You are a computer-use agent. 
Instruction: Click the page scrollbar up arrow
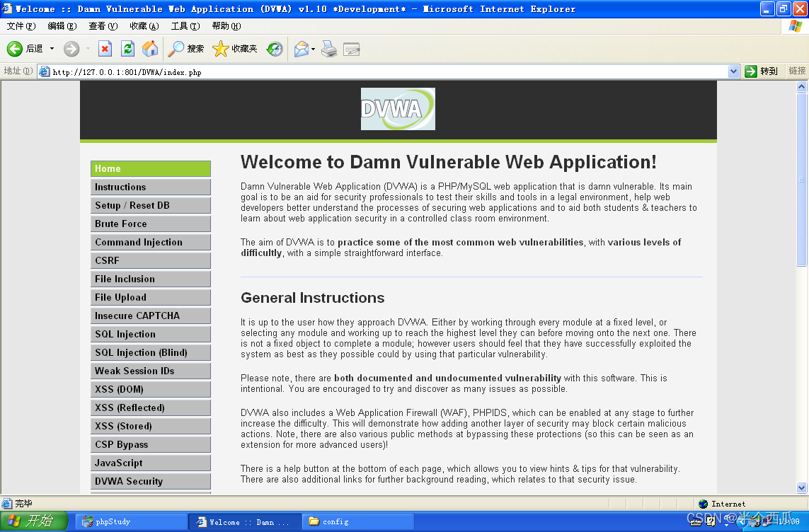click(x=801, y=86)
